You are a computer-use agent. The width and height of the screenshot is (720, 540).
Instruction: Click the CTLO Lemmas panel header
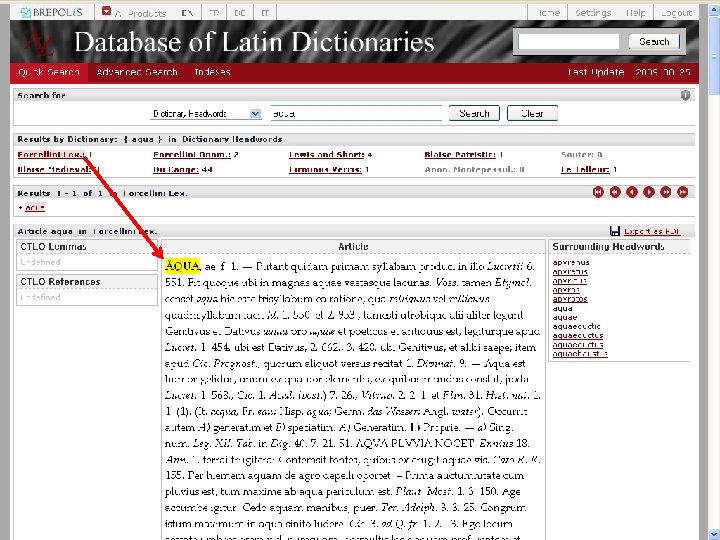[x=87, y=247]
